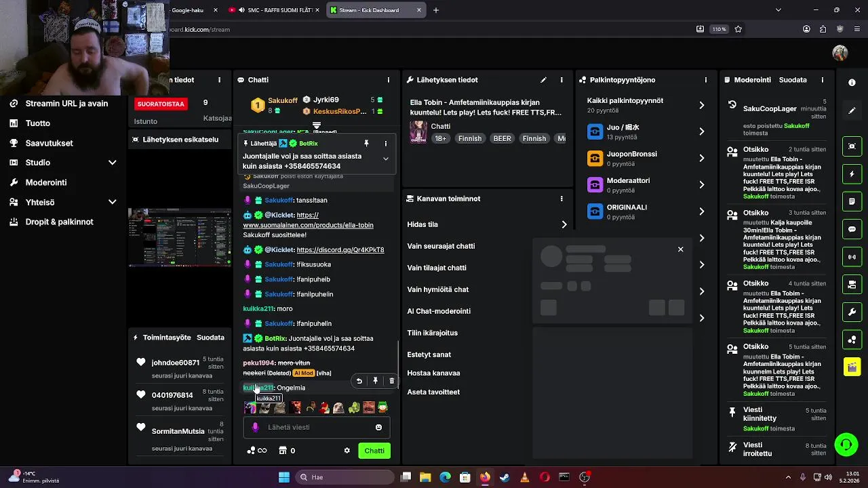This screenshot has width=868, height=488.
Task: Switch to SMC - RAFFII SUOMI browser tab
Action: [x=273, y=10]
